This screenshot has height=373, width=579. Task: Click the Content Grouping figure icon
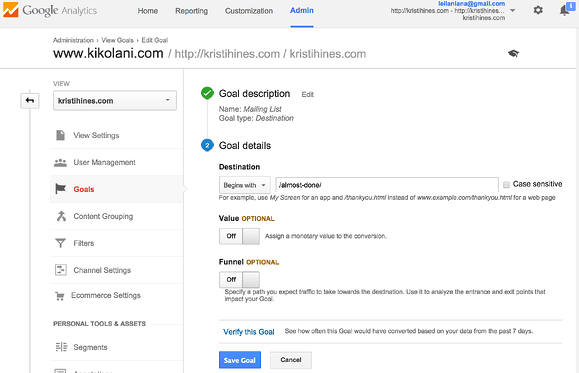click(x=61, y=216)
